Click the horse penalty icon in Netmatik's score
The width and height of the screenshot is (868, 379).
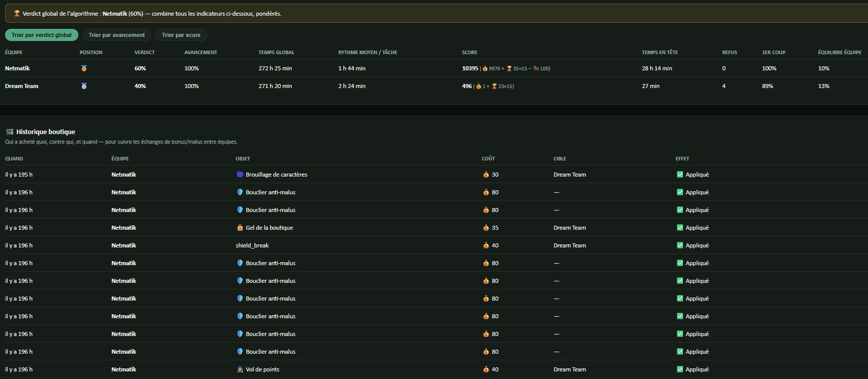pyautogui.click(x=536, y=68)
